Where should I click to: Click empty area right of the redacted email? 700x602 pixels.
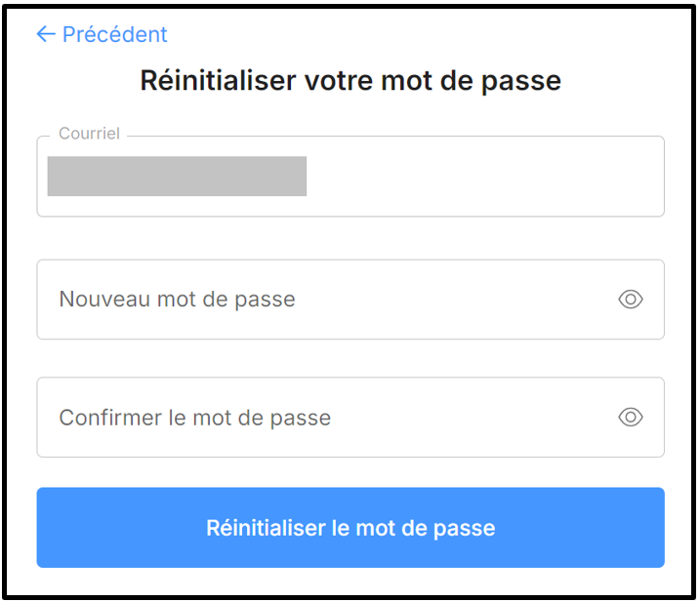pos(488,177)
